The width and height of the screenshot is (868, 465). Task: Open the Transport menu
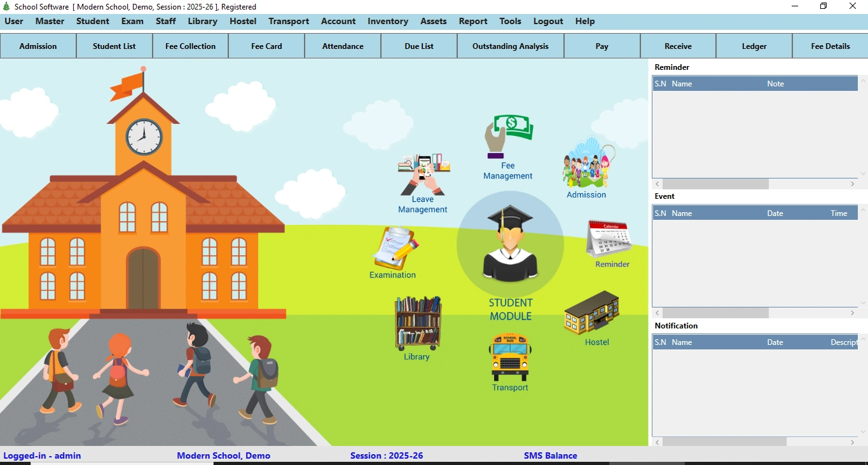[x=289, y=21]
